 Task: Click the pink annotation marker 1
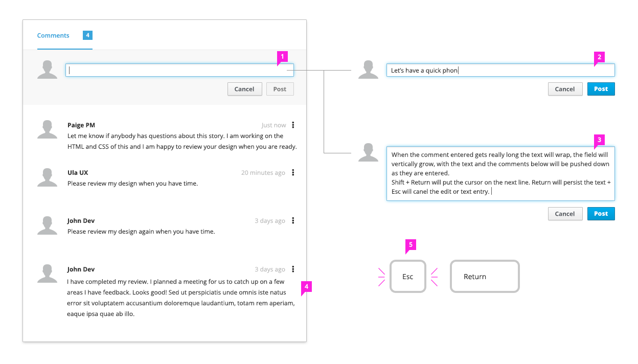click(282, 56)
